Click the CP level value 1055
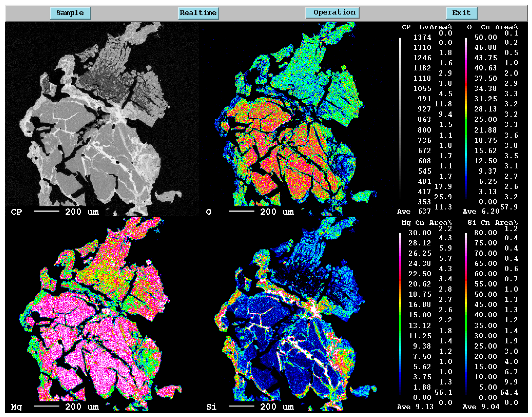532x417 pixels. tap(422, 89)
